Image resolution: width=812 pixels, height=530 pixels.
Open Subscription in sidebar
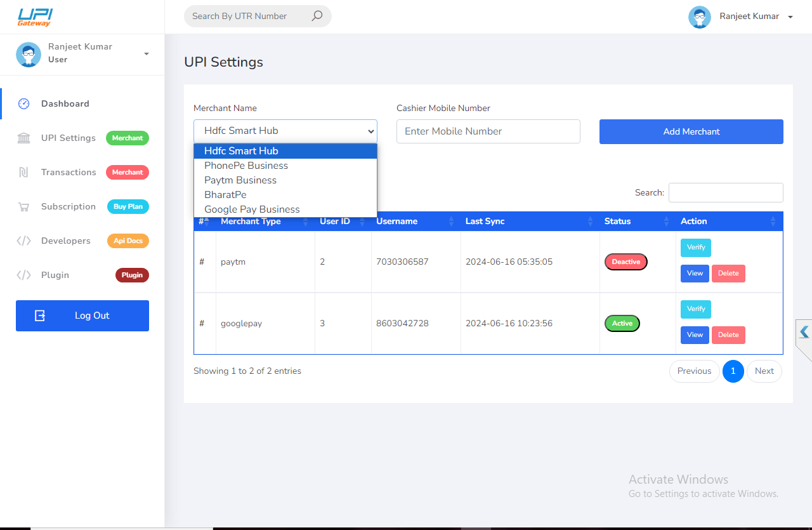pyautogui.click(x=69, y=206)
